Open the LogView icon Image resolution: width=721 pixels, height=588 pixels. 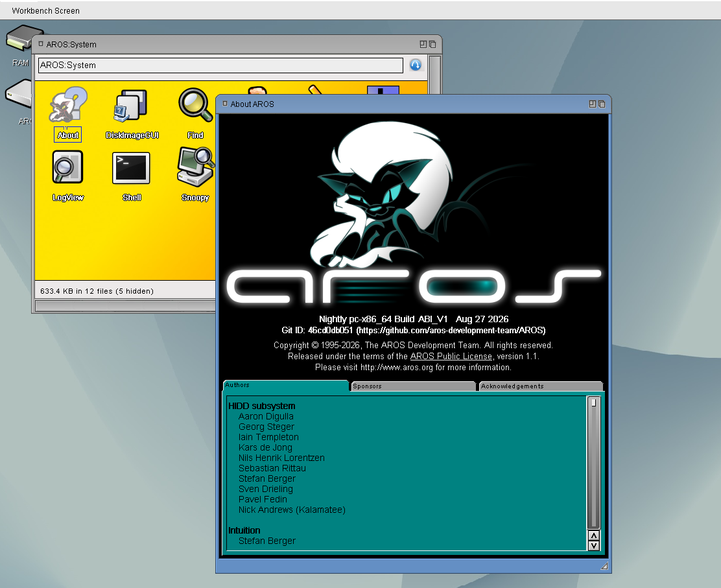(x=68, y=176)
